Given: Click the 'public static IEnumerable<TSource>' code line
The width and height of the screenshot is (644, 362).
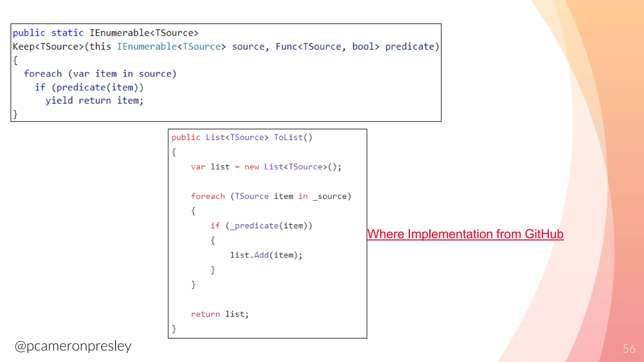Looking at the screenshot, I should [x=106, y=33].
